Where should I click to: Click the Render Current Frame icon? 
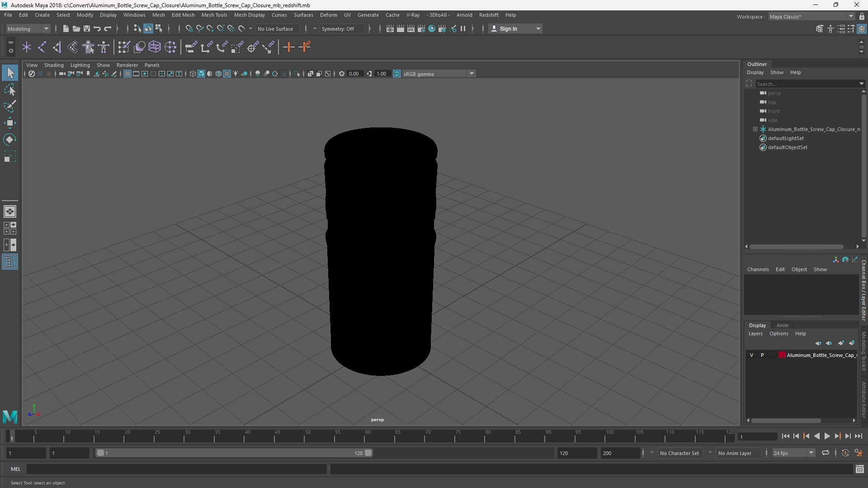click(x=401, y=29)
